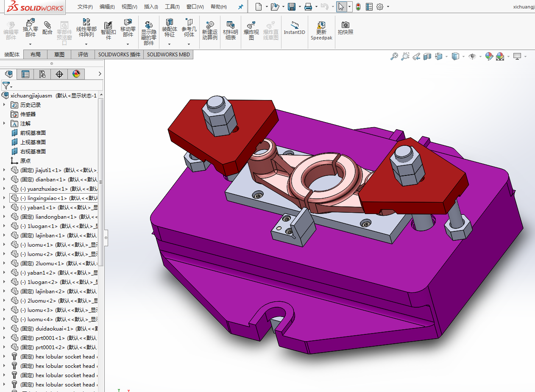This screenshot has height=392, width=535.
Task: Open dropdown arrow under 插入零部件
Action: [x=31, y=44]
